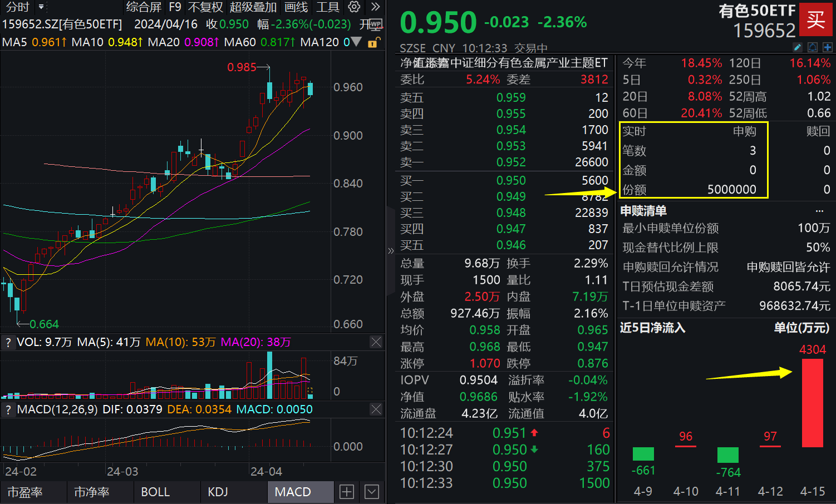Collapse side panel with » handle
Screen dimensions: 836x504
pyautogui.click(x=391, y=251)
